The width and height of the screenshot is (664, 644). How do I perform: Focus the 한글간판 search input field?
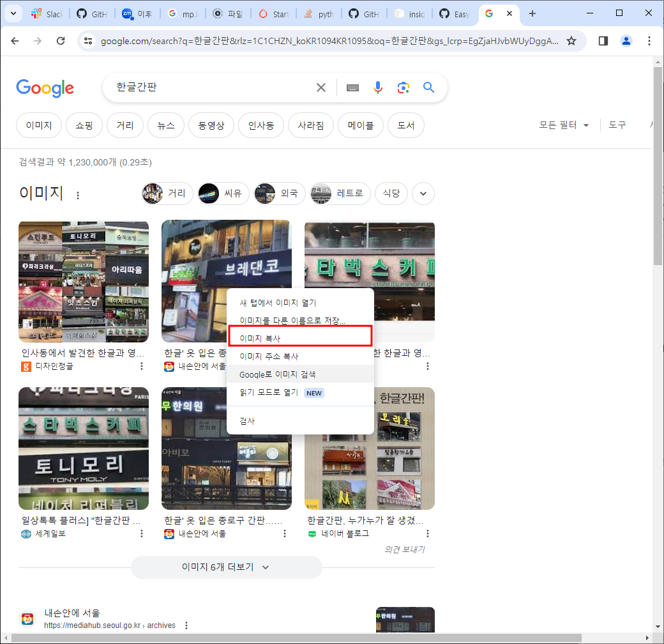click(x=212, y=88)
